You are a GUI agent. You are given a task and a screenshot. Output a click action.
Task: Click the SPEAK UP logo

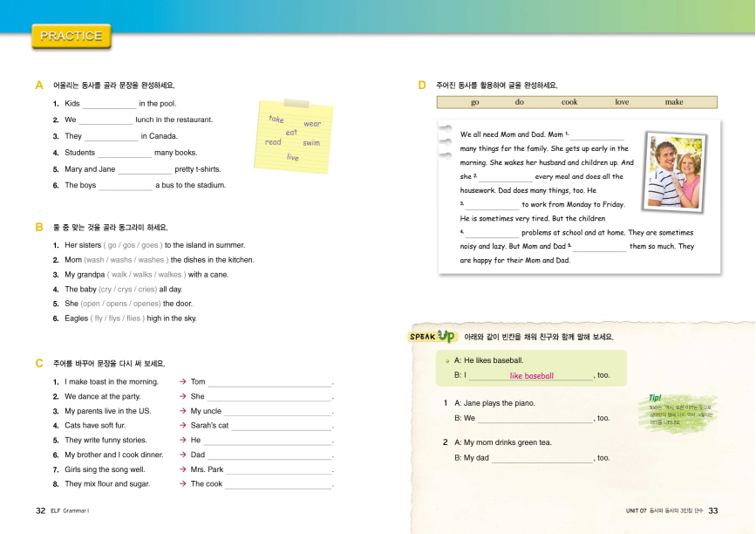pyautogui.click(x=432, y=337)
